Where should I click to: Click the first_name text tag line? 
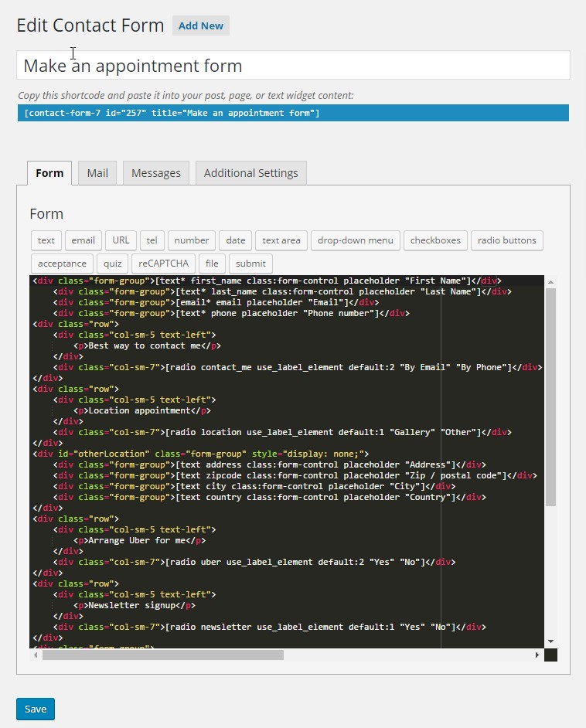[267, 281]
